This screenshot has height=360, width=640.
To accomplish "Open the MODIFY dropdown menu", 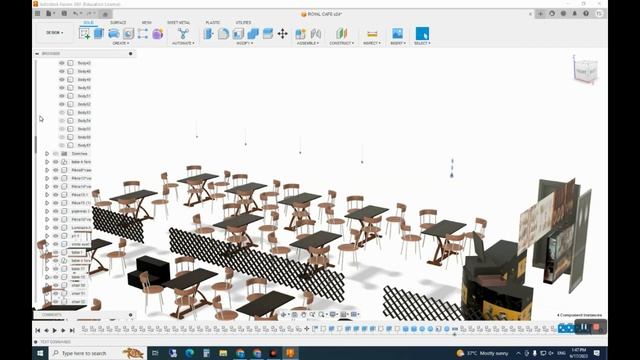I will pos(244,43).
